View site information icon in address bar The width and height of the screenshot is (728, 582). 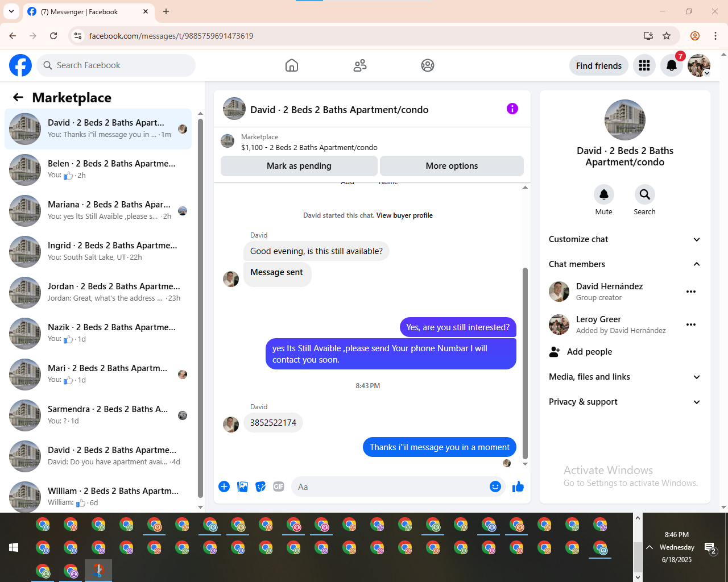pos(78,36)
